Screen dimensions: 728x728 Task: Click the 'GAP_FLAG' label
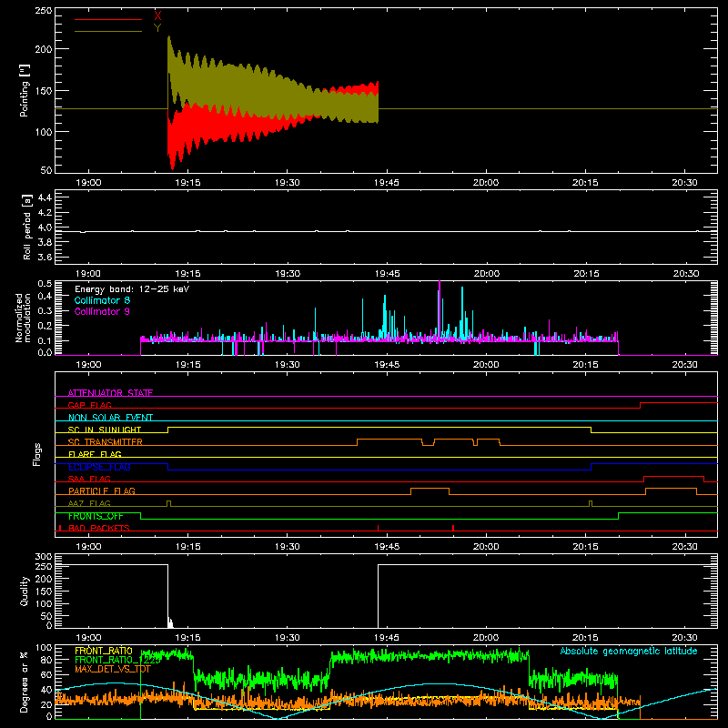89,405
